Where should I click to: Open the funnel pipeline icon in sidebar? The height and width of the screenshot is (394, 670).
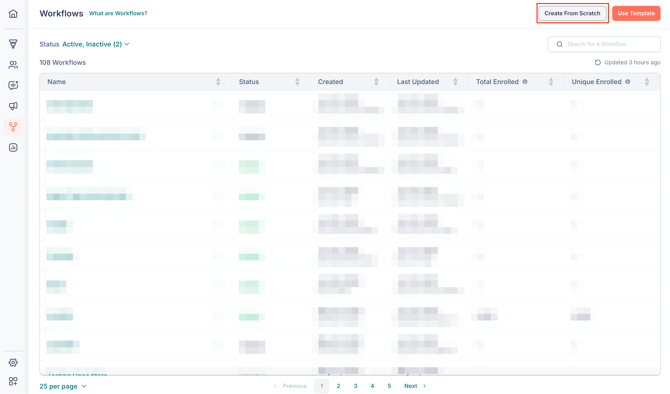pos(13,44)
